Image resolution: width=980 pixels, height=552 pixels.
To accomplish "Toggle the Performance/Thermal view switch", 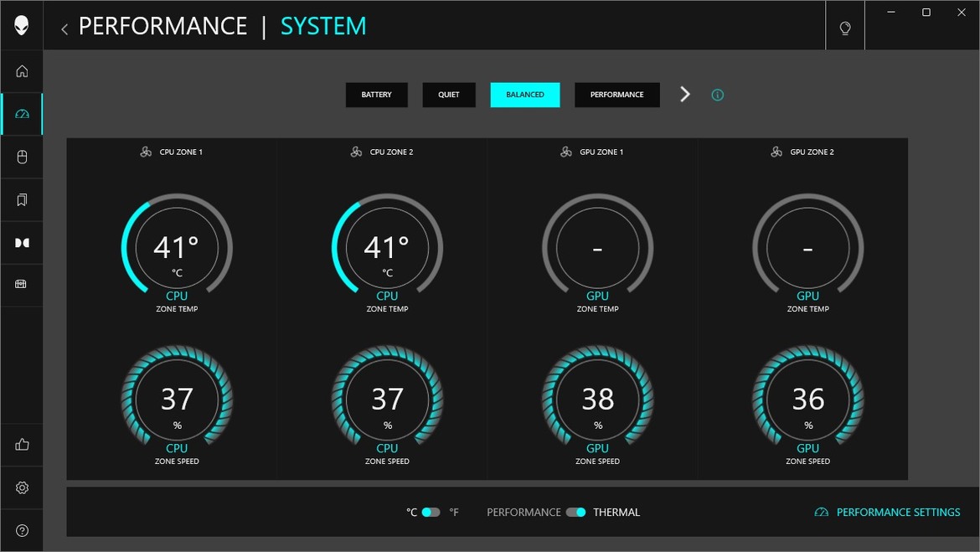I will click(x=575, y=512).
